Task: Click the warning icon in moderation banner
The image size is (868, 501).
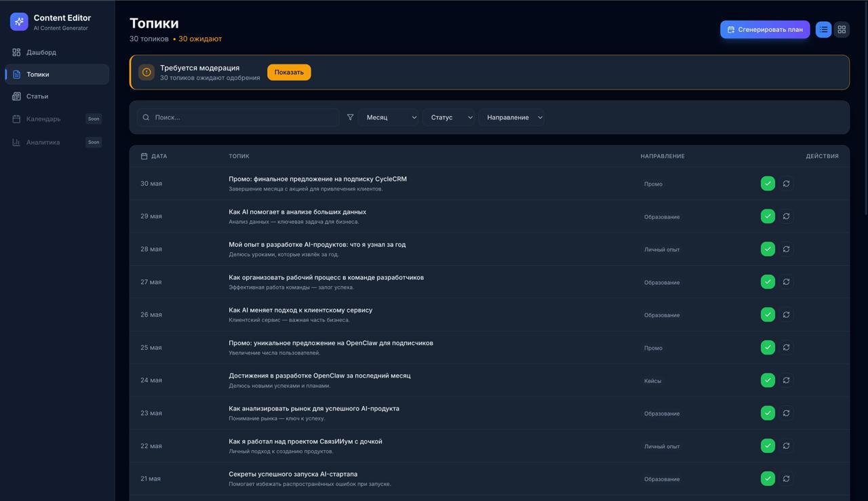Action: pos(146,73)
